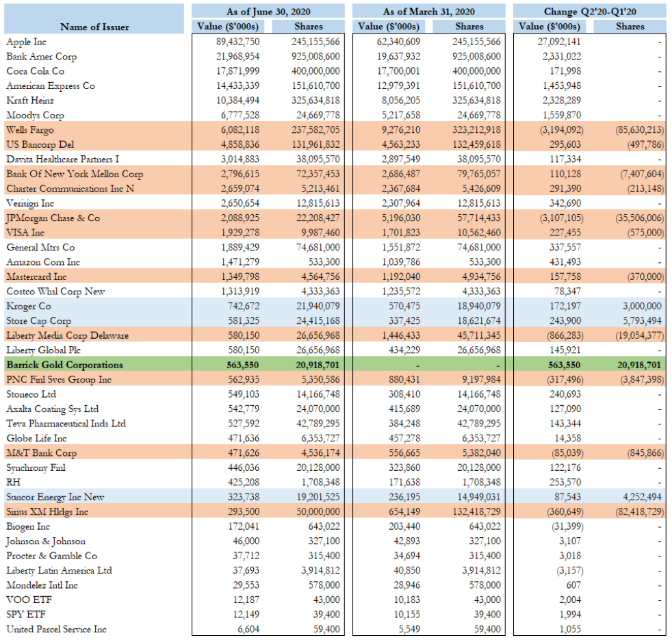Click Store Cap Corp share change 5,793,494
Screen dimensions: 672x642
[642, 320]
